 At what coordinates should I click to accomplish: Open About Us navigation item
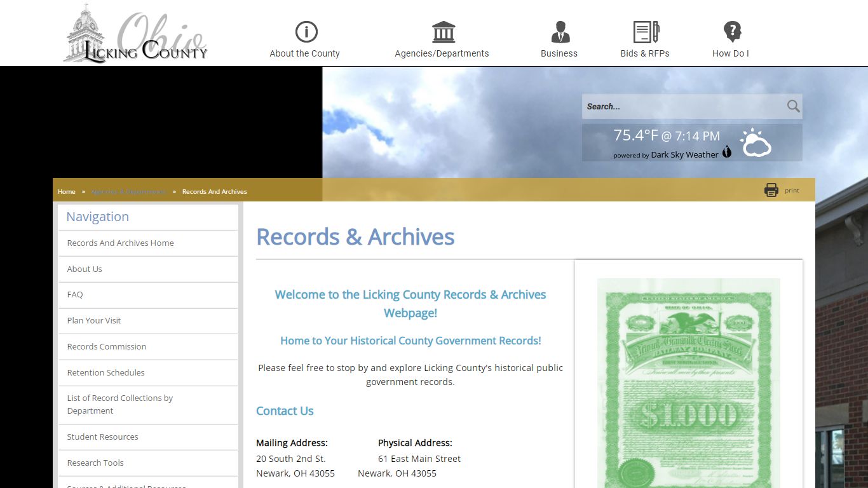pos(148,269)
